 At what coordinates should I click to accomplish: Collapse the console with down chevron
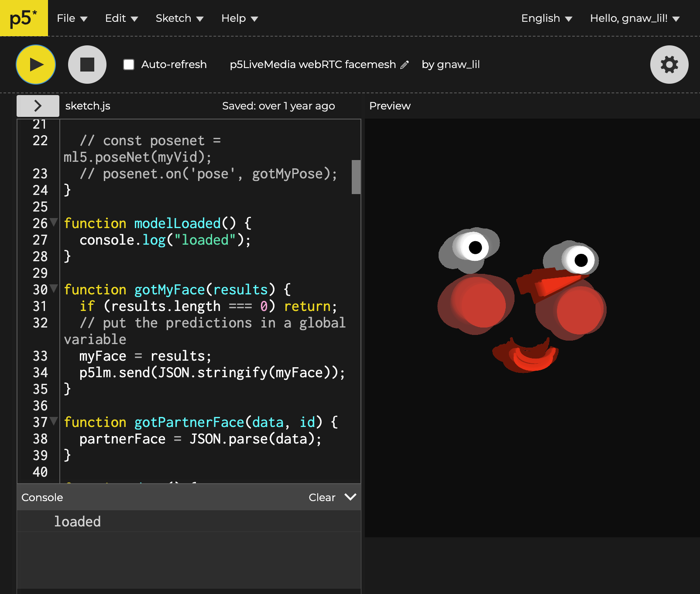tap(350, 497)
